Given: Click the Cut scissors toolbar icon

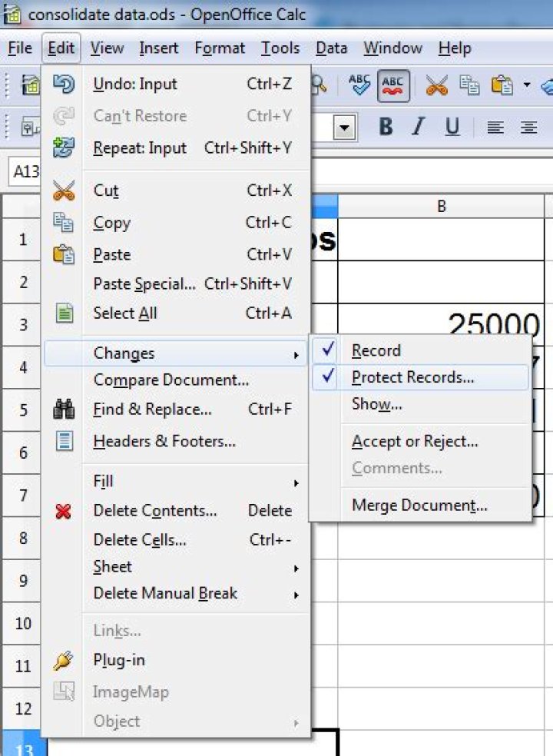Looking at the screenshot, I should (436, 85).
